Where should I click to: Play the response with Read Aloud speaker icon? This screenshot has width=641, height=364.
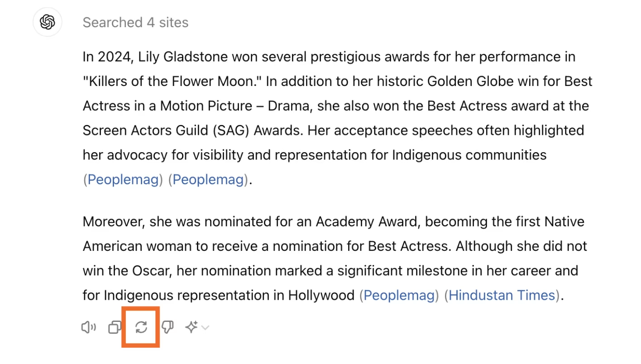coord(88,327)
